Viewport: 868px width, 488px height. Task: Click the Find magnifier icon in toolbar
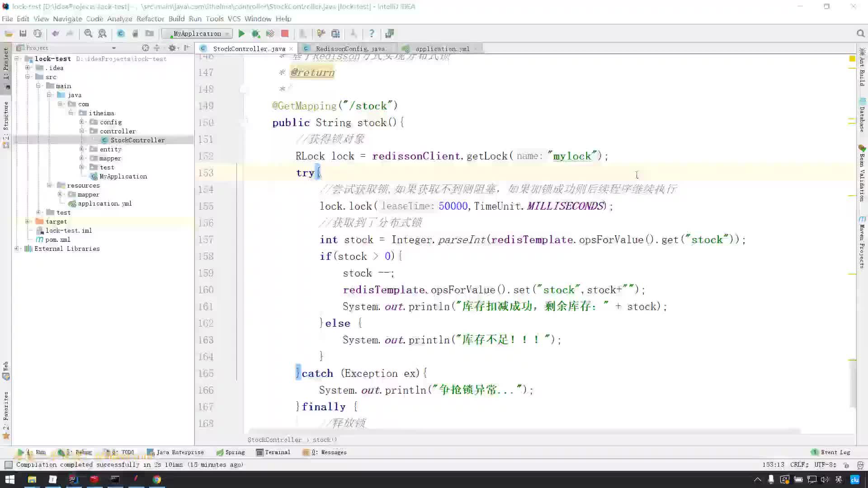88,33
